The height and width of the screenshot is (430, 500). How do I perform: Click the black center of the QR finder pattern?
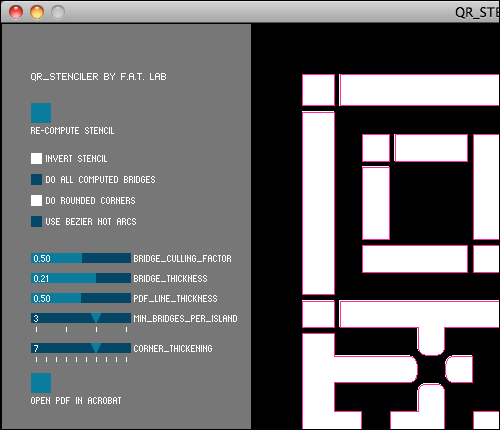[x=431, y=203]
